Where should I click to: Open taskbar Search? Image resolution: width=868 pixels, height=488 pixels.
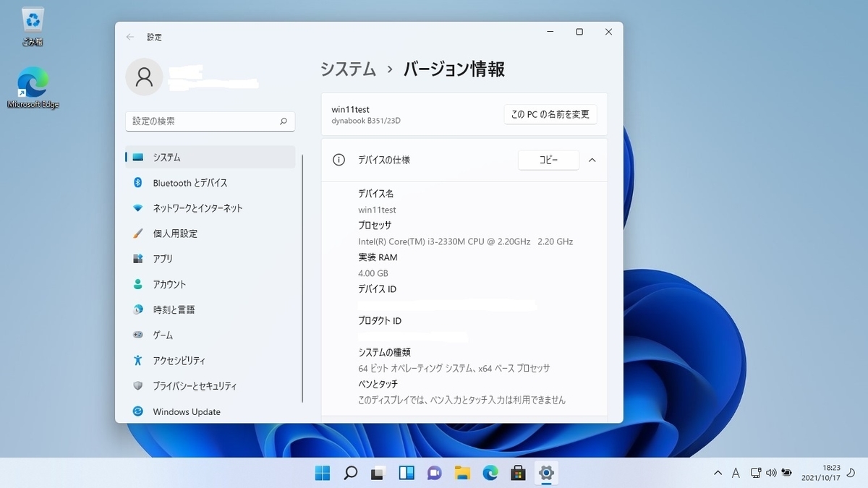coord(350,473)
